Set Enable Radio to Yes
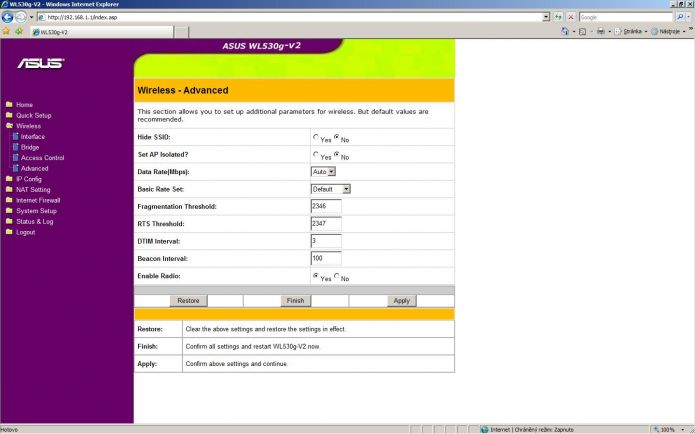The image size is (695, 434). [x=316, y=276]
